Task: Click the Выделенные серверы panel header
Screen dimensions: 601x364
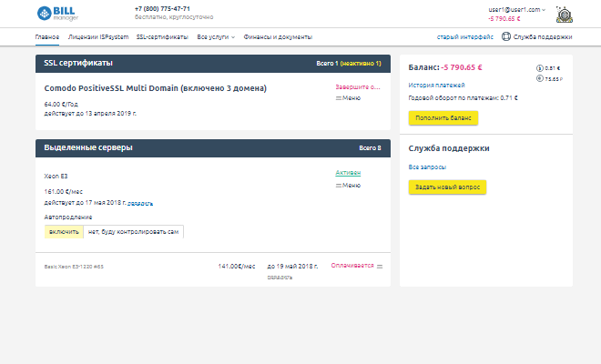Action: click(x=213, y=148)
